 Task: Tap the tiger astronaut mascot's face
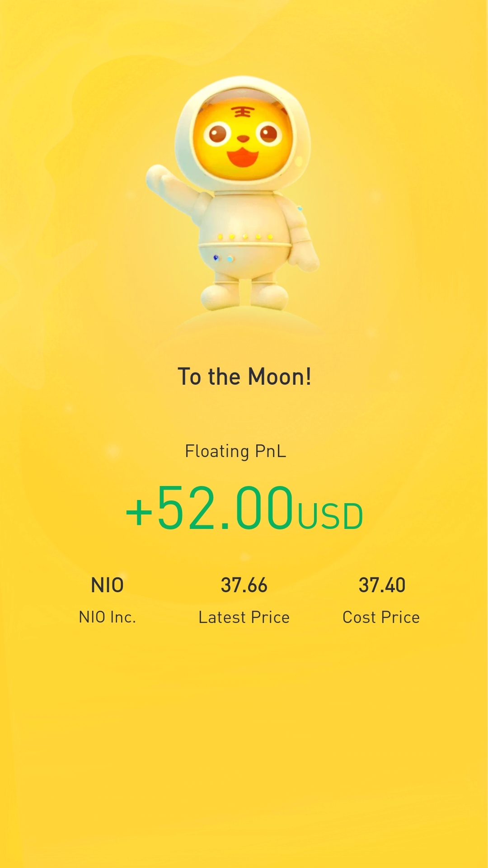point(243,138)
